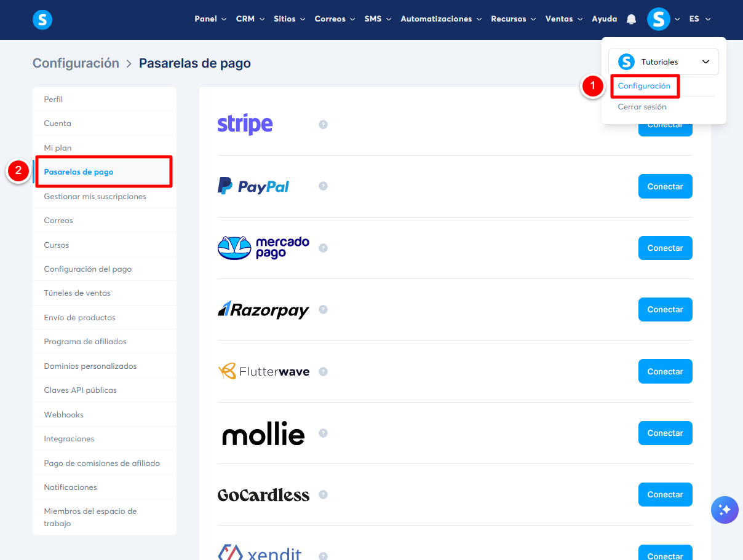Open the AI assistant sparkle button
743x560 pixels.
(x=725, y=510)
